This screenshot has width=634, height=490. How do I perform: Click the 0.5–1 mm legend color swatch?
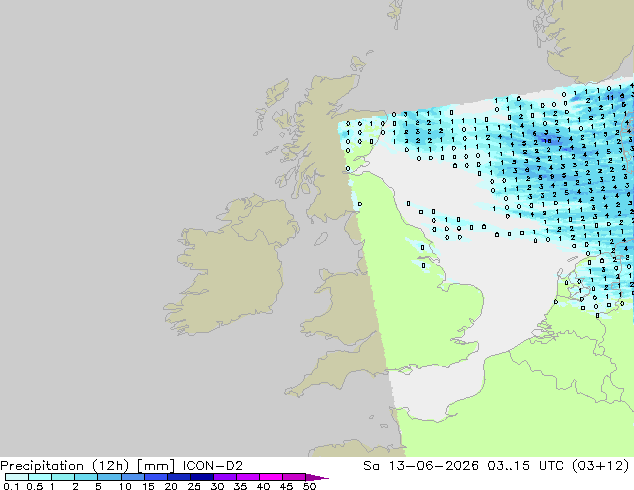40,477
